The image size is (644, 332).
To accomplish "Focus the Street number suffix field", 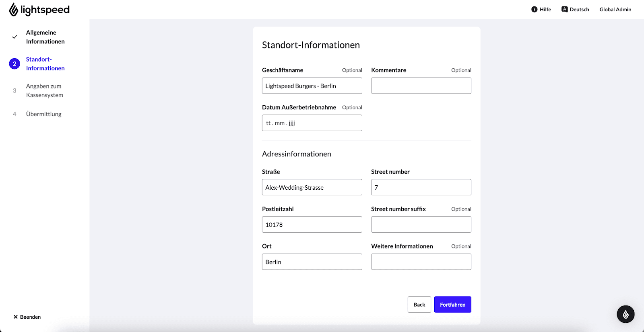I will click(x=421, y=225).
